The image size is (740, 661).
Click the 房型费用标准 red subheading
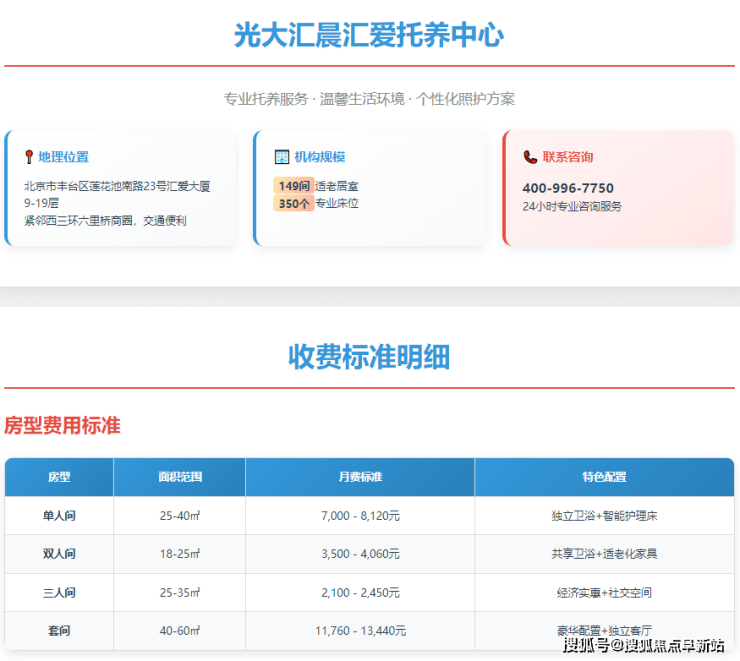pos(62,425)
